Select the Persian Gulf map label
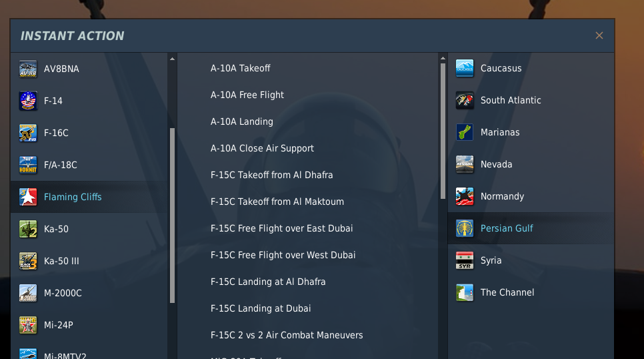The width and height of the screenshot is (644, 359). coord(507,229)
